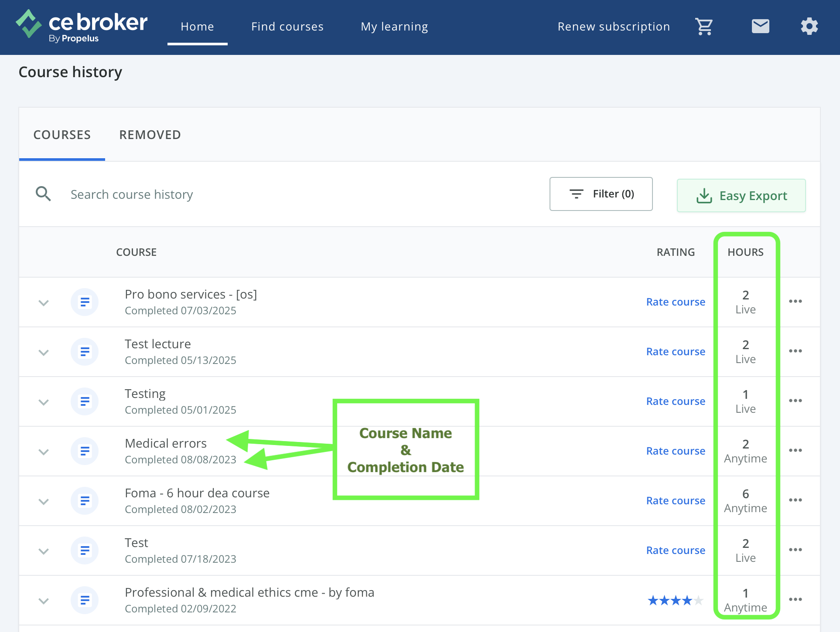Open more options for Pro bono services
The height and width of the screenshot is (632, 840).
click(795, 302)
